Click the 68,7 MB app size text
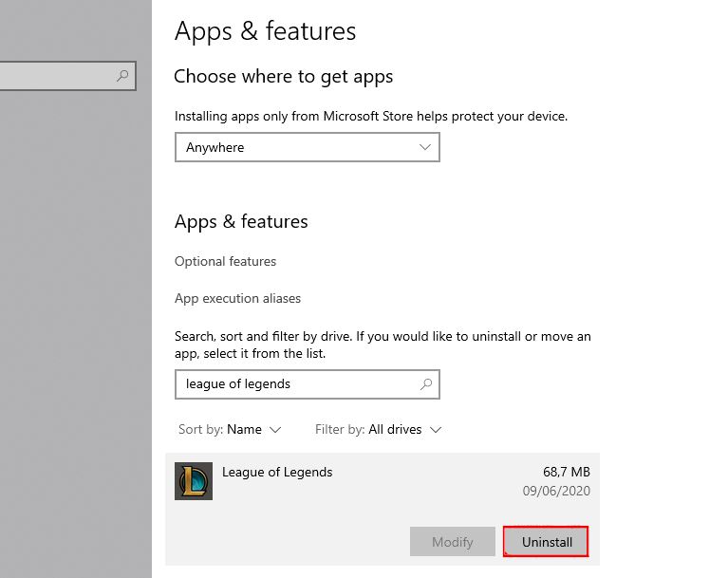The height and width of the screenshot is (578, 728). pyautogui.click(x=567, y=472)
